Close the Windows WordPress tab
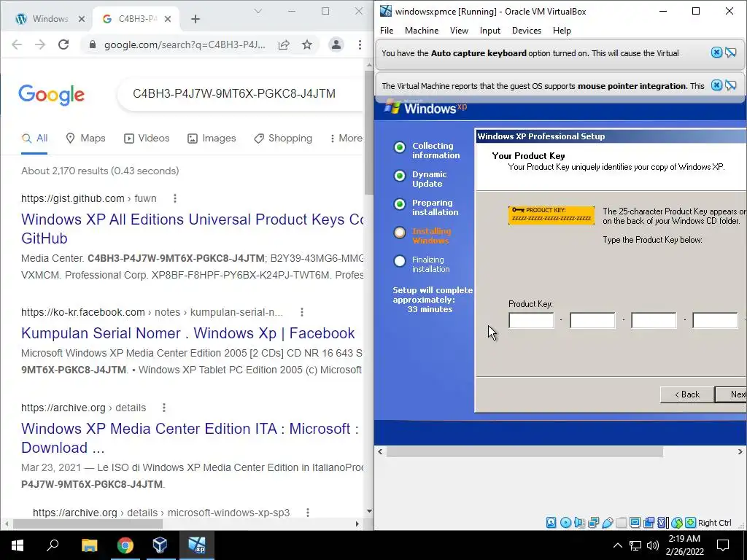Image resolution: width=747 pixels, height=560 pixels. pos(82,19)
